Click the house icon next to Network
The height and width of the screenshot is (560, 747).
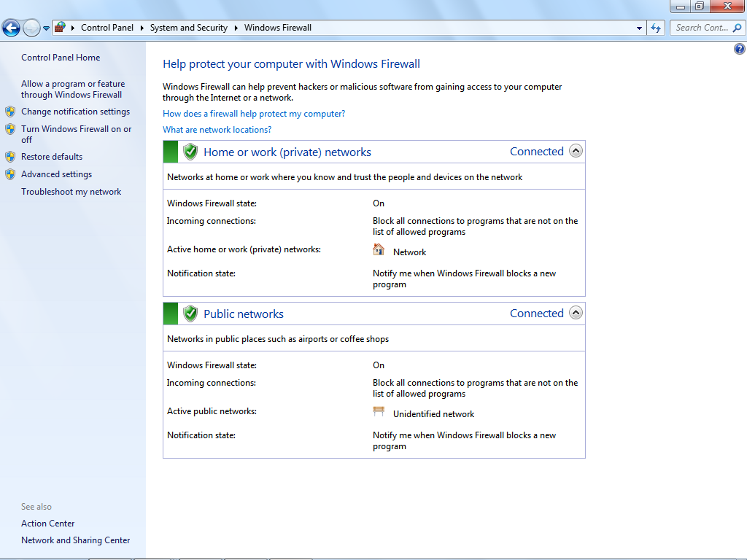tap(379, 250)
